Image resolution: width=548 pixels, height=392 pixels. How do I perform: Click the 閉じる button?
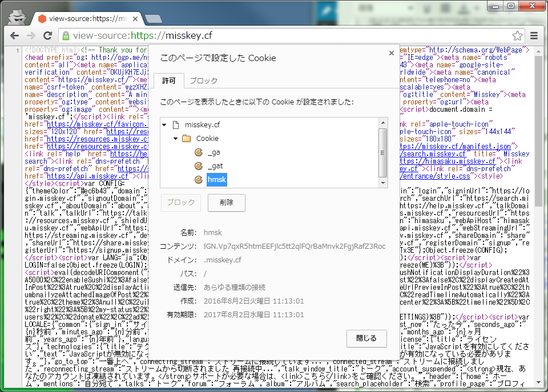click(x=366, y=338)
